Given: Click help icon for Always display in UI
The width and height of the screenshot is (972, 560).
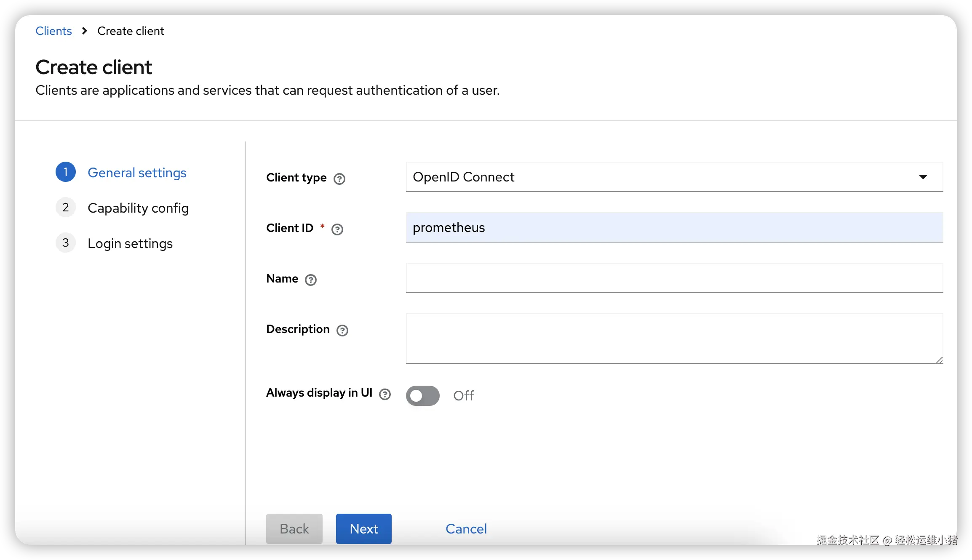Looking at the screenshot, I should tap(385, 394).
